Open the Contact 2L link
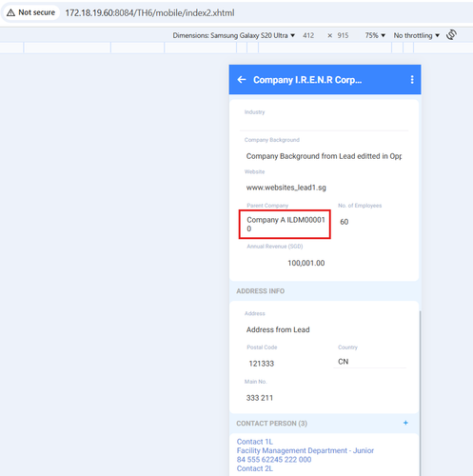 255,468
